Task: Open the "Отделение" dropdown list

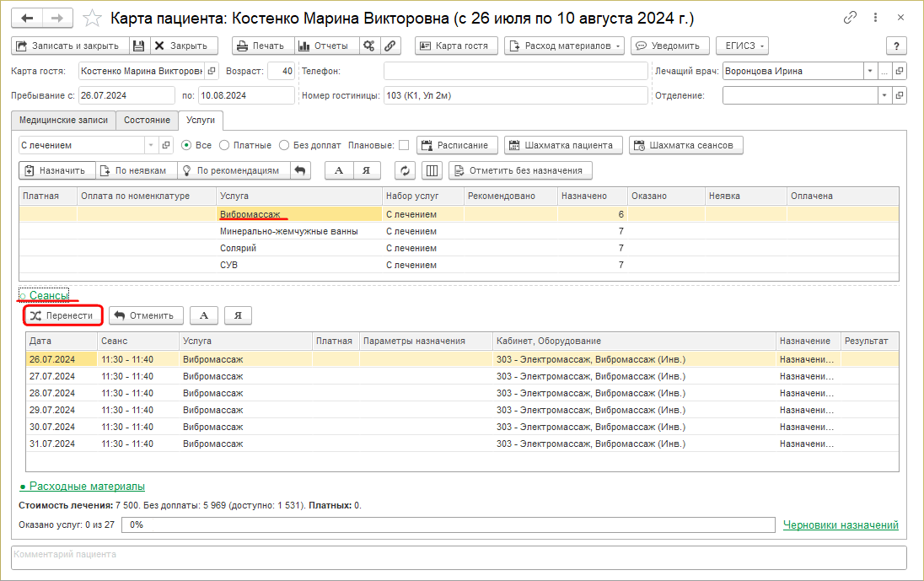Action: tap(884, 96)
